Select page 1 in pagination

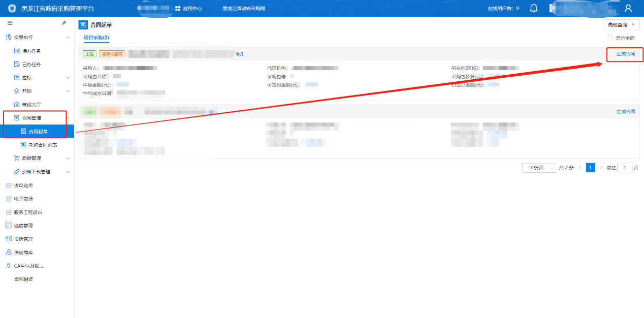[x=590, y=168]
